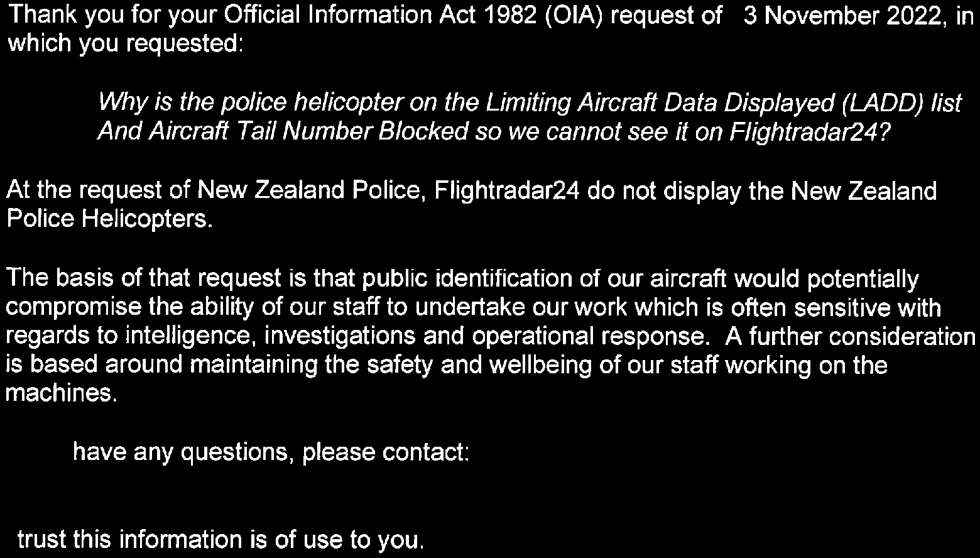Click the words "Police Helicopters."
This screenshot has height=558, width=980.
pyautogui.click(x=107, y=219)
